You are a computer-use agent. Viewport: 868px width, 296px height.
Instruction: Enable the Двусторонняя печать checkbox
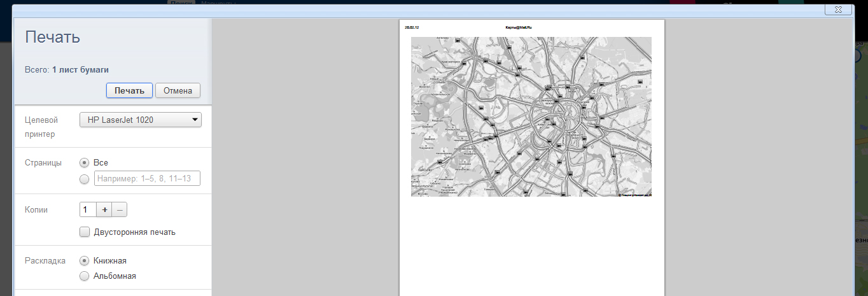85,232
